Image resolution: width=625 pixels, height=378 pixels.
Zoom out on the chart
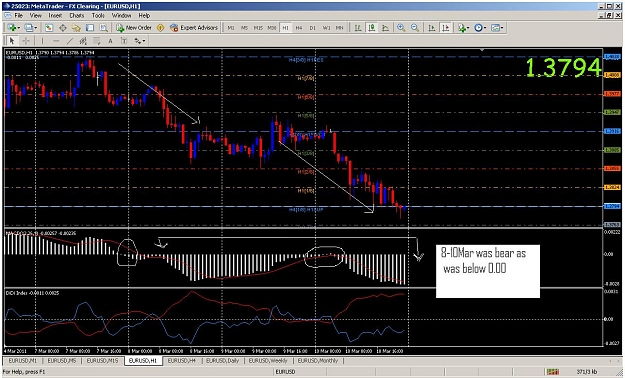coord(415,28)
